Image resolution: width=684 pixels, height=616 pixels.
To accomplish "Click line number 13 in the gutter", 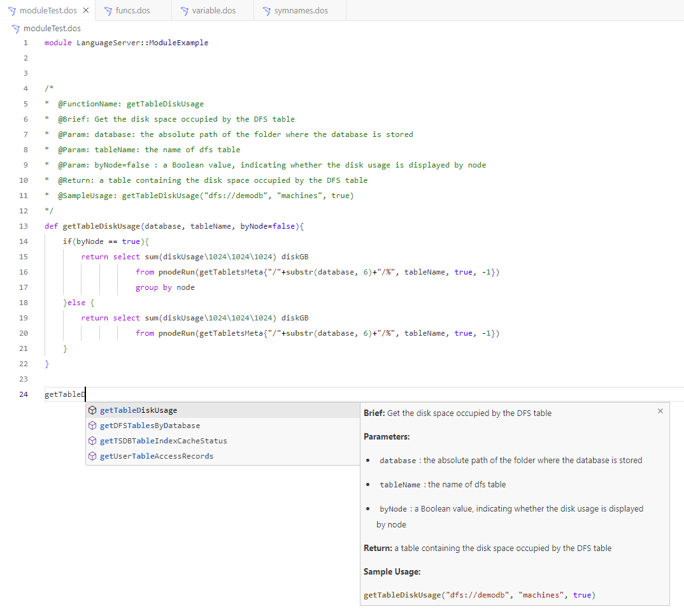I will pos(24,226).
